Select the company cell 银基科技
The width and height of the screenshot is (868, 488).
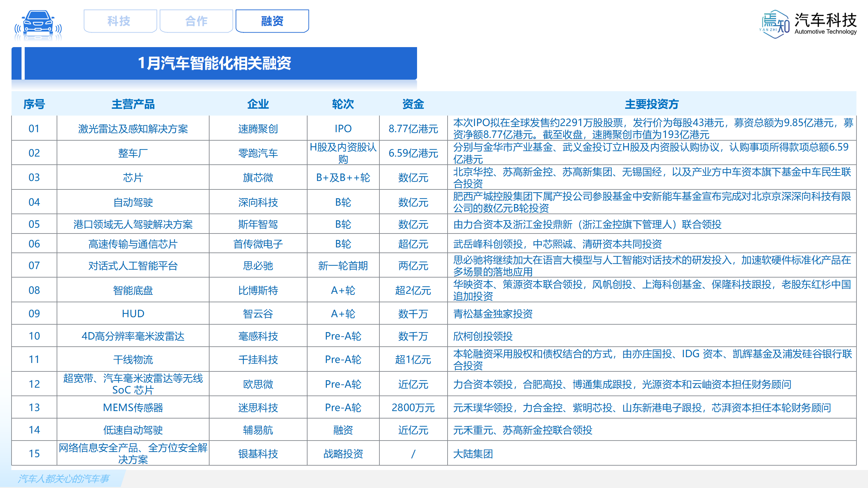point(258,453)
